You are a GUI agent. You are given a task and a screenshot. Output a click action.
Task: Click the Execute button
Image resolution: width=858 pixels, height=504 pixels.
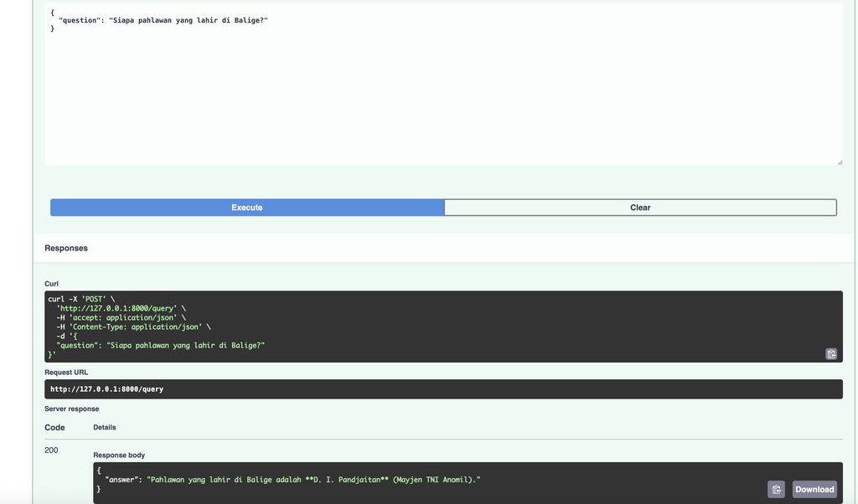tap(247, 208)
